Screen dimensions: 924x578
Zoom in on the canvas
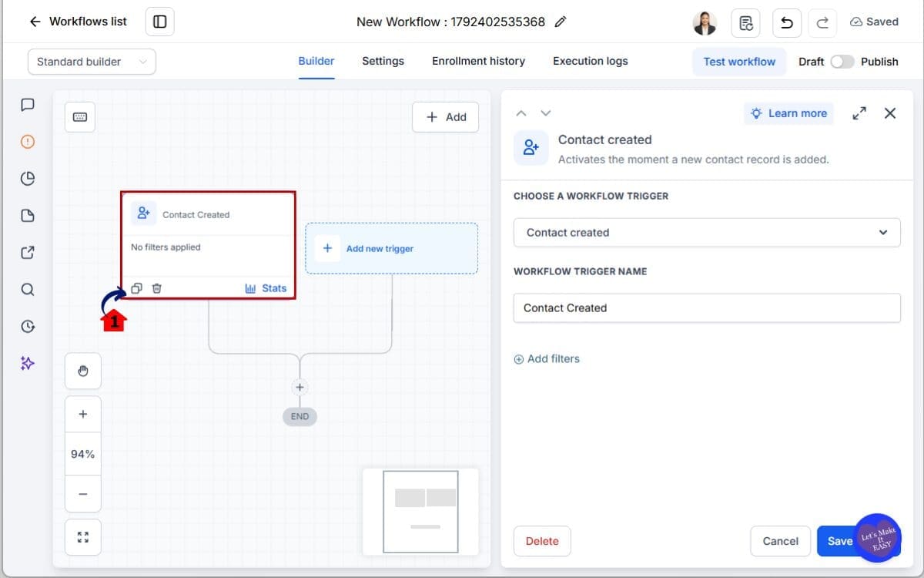83,415
